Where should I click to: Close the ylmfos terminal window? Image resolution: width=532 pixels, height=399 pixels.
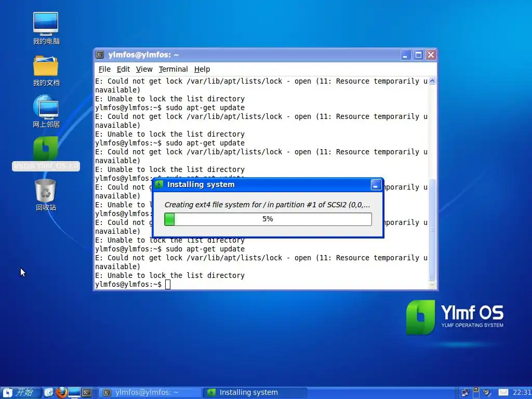[x=431, y=55]
